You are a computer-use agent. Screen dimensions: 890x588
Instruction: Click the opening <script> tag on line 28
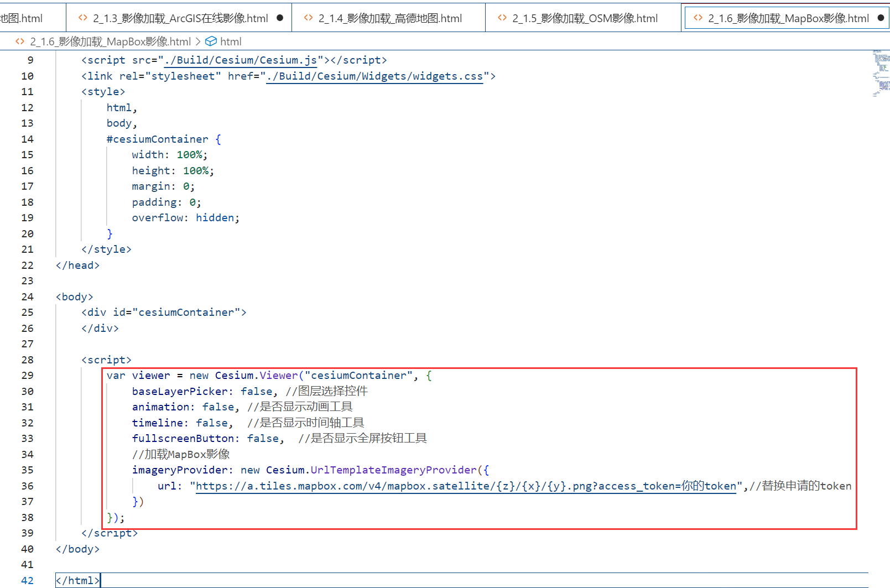click(106, 360)
